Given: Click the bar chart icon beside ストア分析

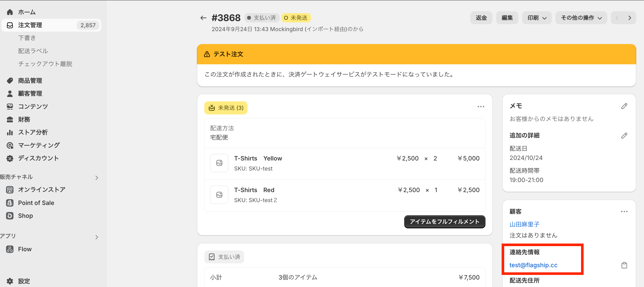Looking at the screenshot, I should [x=10, y=132].
